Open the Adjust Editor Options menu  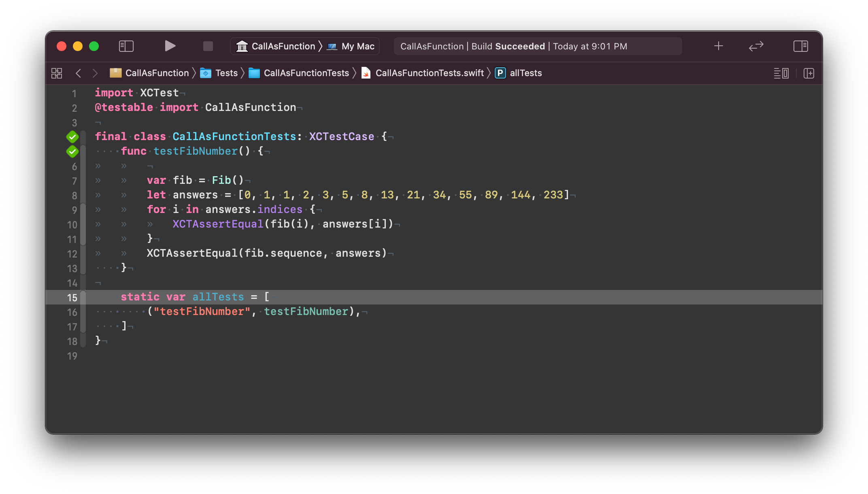pos(781,73)
